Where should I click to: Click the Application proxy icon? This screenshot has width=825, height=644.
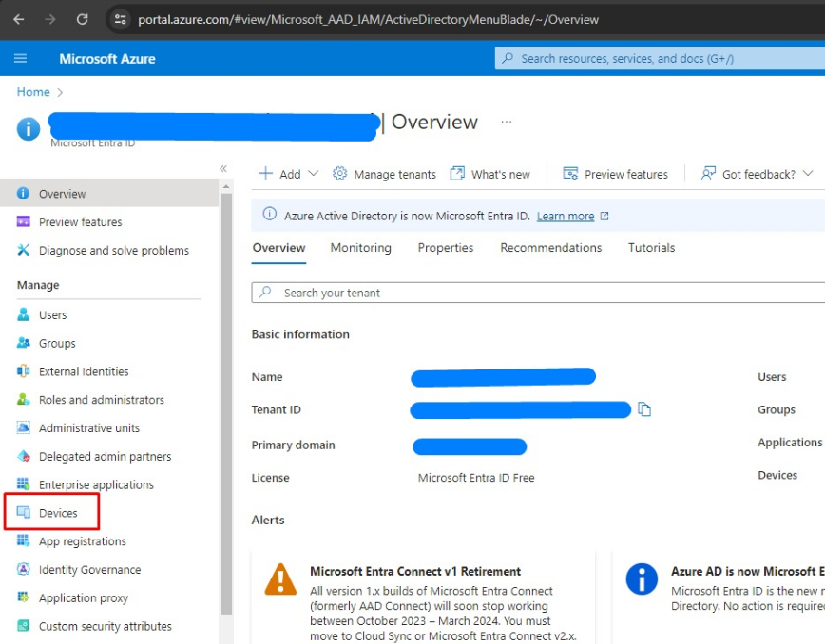click(x=23, y=597)
